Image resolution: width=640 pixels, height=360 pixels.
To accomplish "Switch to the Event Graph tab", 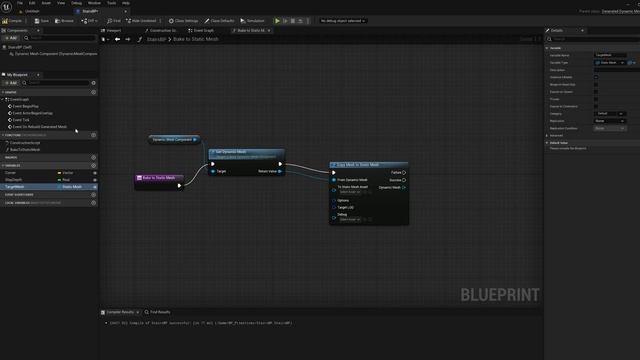I will [201, 31].
